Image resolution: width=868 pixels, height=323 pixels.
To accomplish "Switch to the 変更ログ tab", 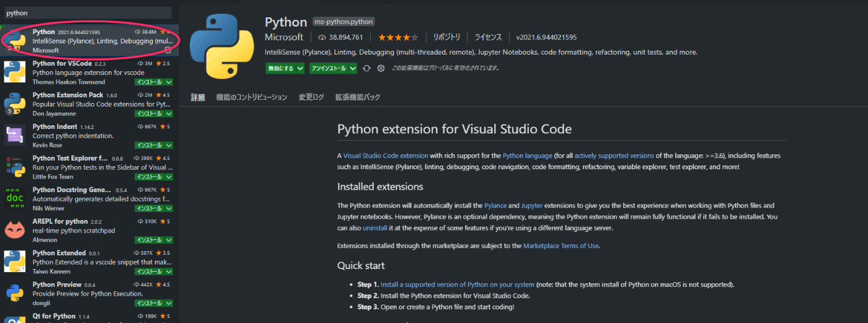I will point(311,97).
